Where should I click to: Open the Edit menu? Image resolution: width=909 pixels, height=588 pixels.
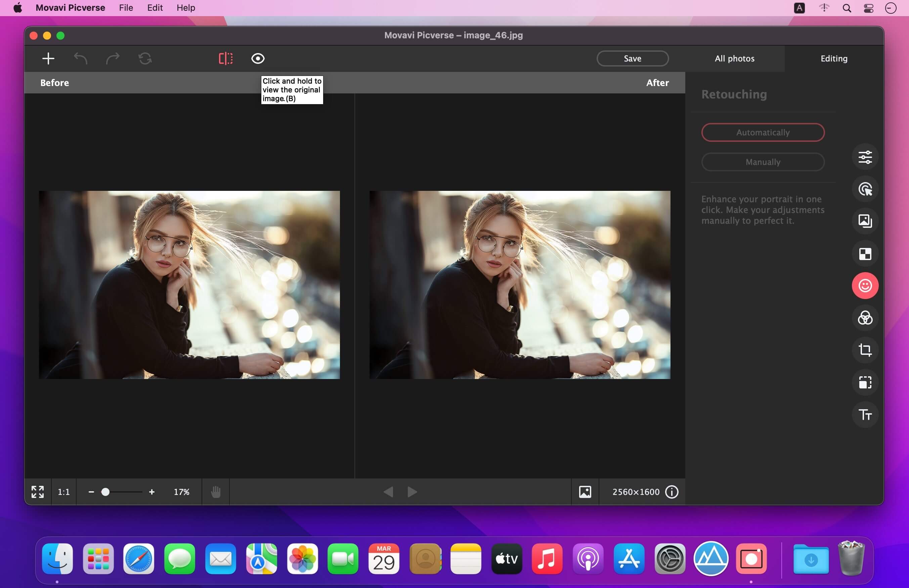[155, 8]
